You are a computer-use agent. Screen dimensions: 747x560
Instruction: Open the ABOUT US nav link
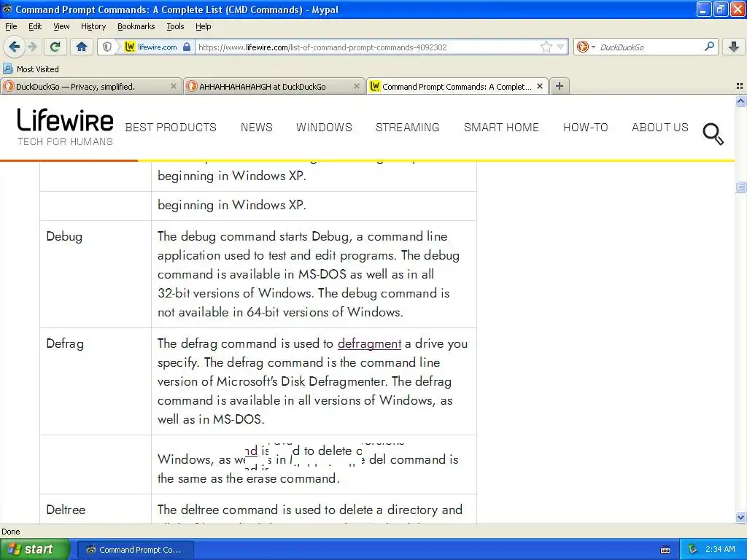659,127
